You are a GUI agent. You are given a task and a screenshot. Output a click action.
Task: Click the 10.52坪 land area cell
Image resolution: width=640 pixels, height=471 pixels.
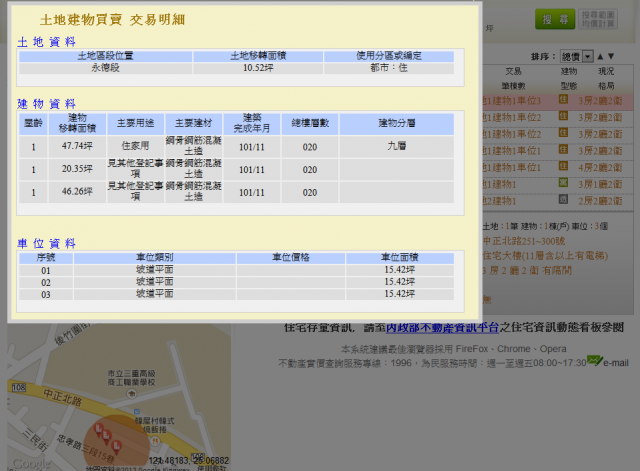click(x=258, y=68)
